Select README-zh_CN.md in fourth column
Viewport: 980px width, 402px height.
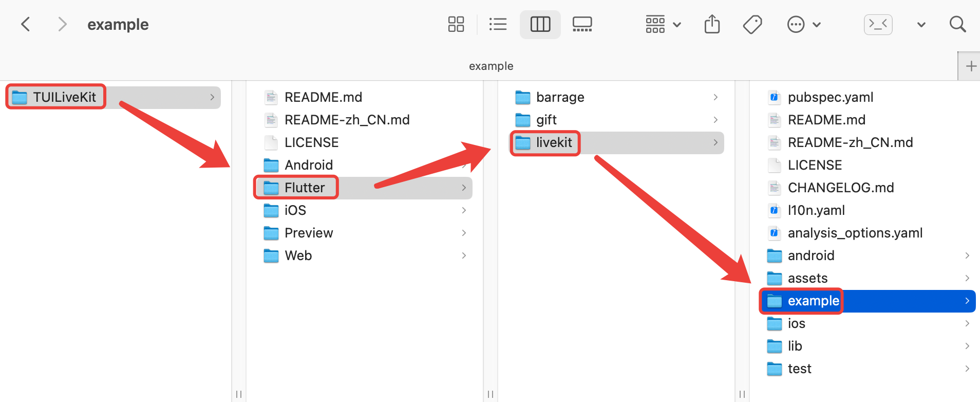click(x=868, y=142)
